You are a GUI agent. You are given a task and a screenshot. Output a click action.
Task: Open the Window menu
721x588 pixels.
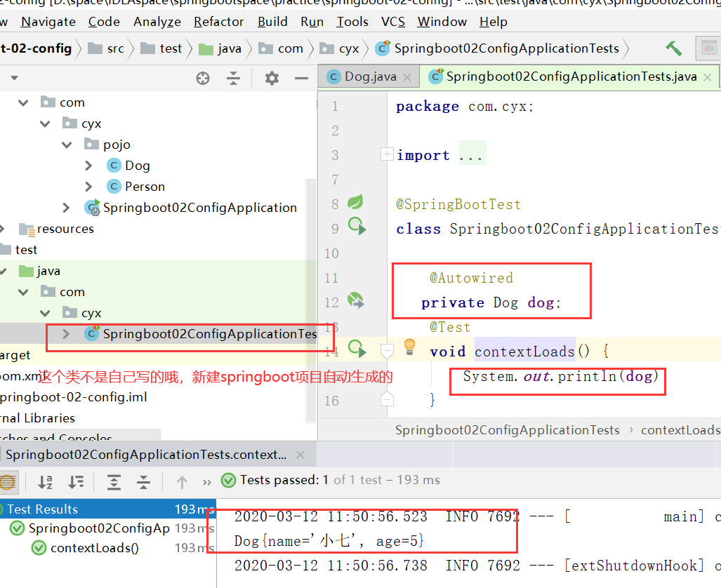(x=442, y=22)
